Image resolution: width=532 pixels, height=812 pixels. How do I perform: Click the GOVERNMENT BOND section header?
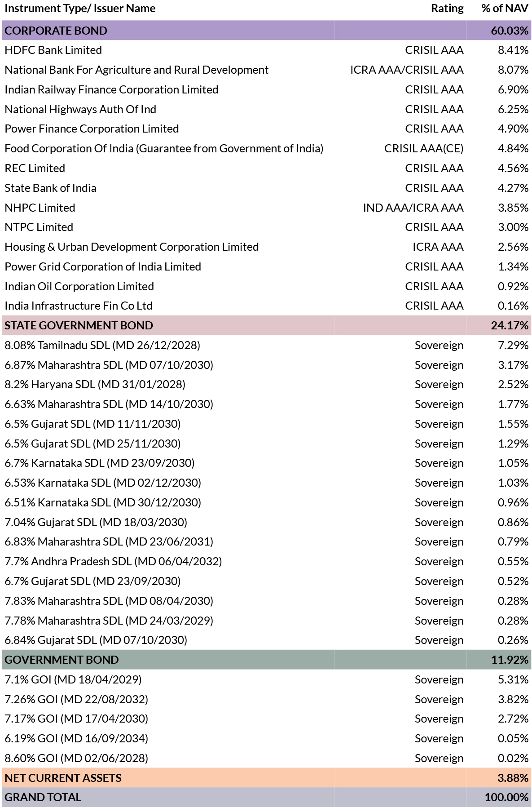tap(62, 660)
